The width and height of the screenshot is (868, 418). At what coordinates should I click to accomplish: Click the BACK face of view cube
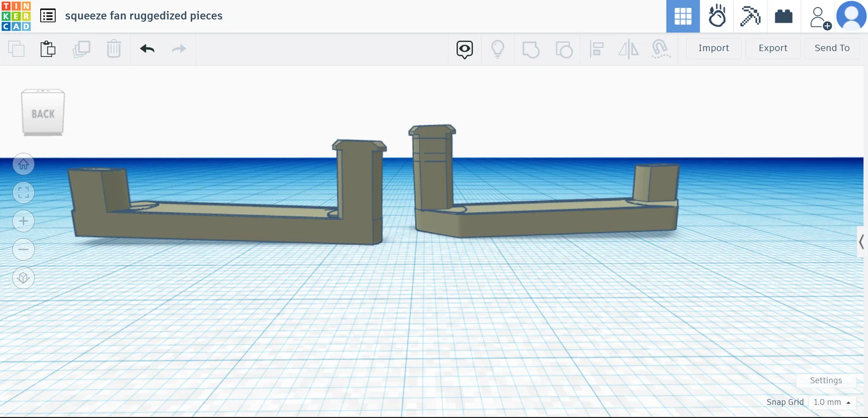coord(43,114)
